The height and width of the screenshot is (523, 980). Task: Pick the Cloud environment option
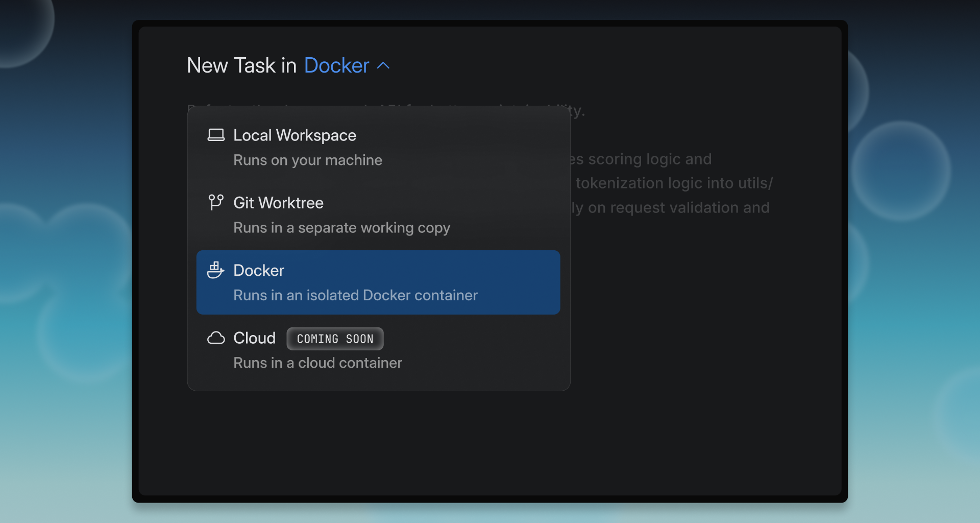tap(378, 350)
